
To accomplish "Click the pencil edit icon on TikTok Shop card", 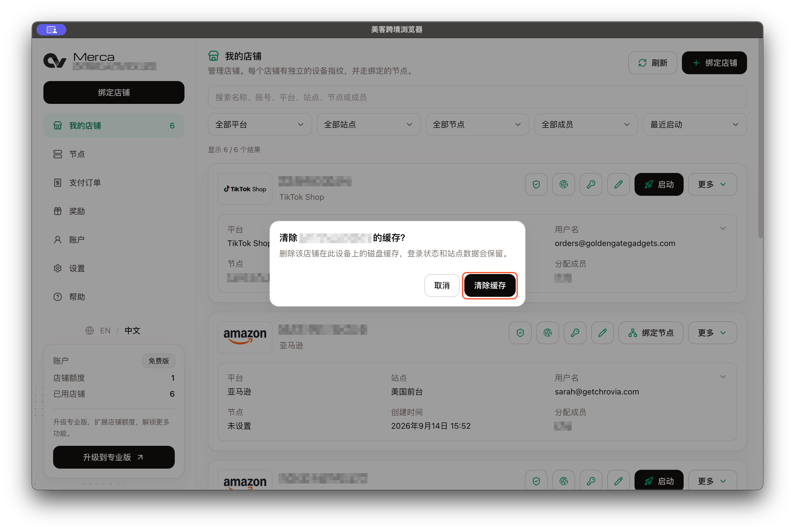I will point(618,184).
